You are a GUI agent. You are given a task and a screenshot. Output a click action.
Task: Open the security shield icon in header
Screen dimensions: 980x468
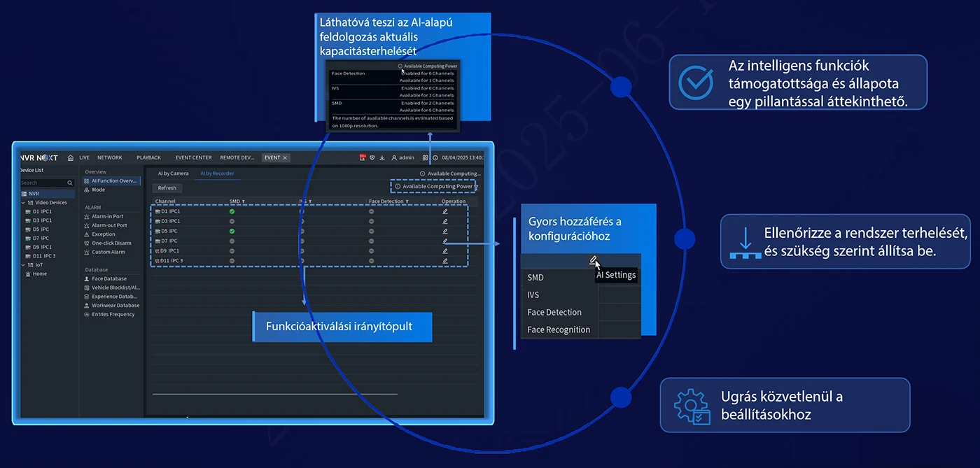coord(372,158)
